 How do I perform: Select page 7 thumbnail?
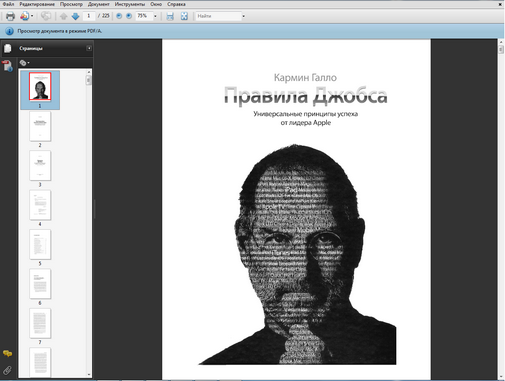click(40, 323)
